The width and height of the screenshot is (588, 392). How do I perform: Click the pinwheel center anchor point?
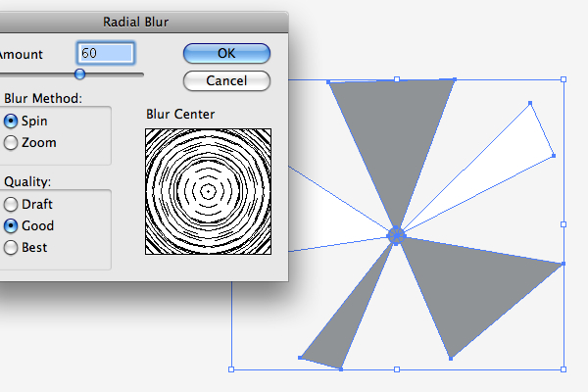pyautogui.click(x=396, y=236)
